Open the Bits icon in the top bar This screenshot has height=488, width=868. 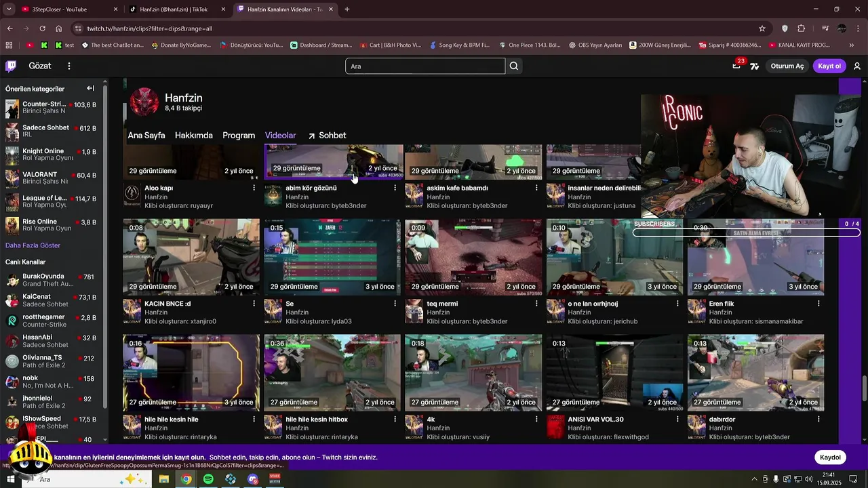pos(754,66)
